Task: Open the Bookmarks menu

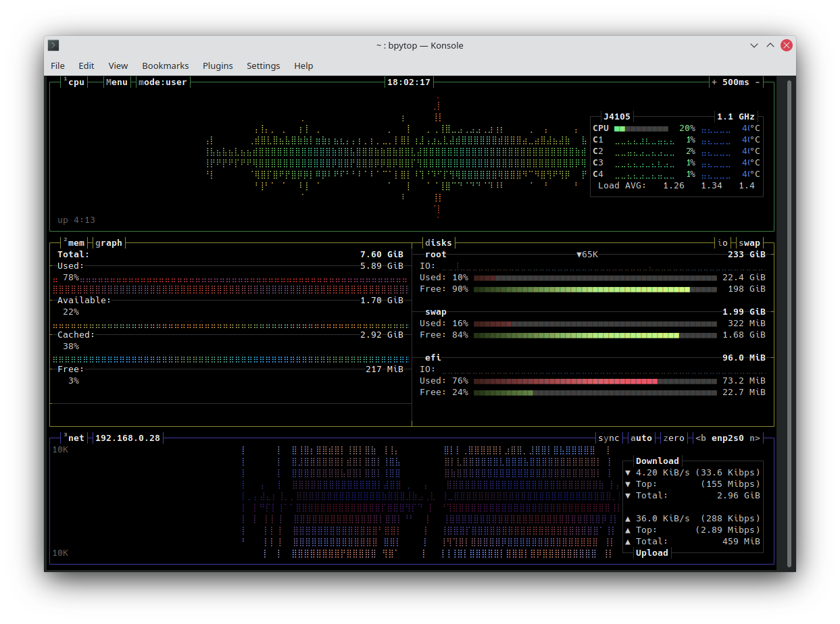Action: 165,66
